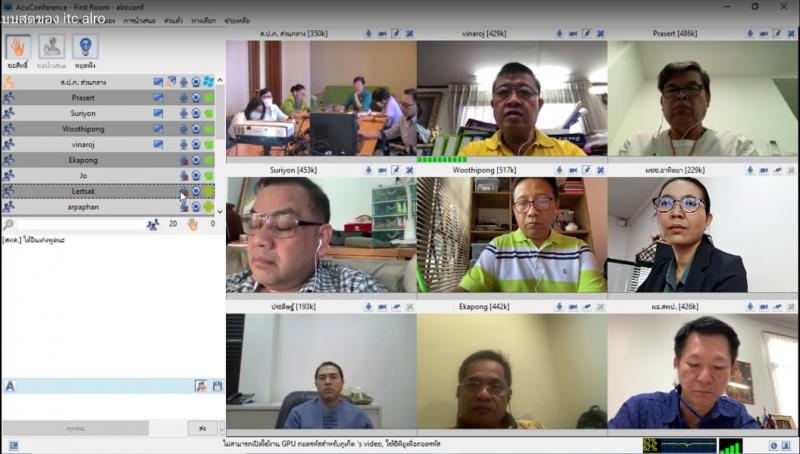The image size is (800, 454).
Task: Click participant list scroll-up arrow
Action: click(x=220, y=80)
